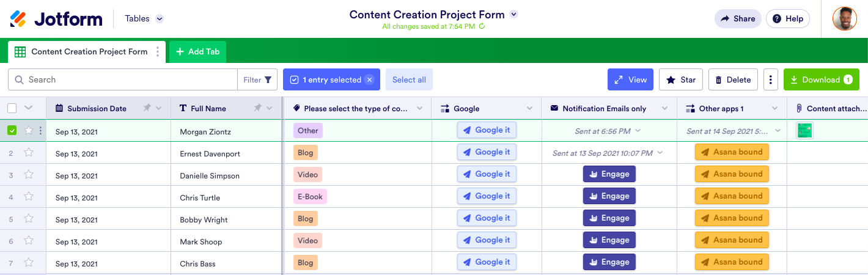Switch to Content Creation Project Form tab
The height and width of the screenshot is (275, 868).
89,52
